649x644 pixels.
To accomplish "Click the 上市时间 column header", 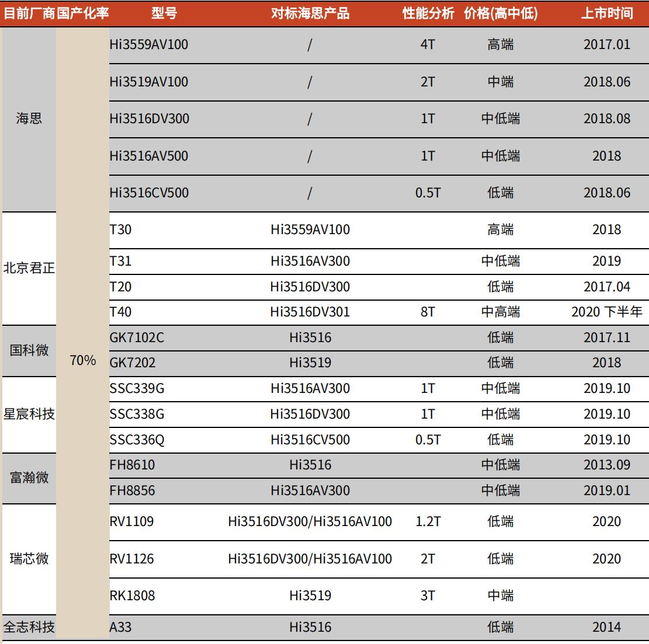I will (607, 13).
